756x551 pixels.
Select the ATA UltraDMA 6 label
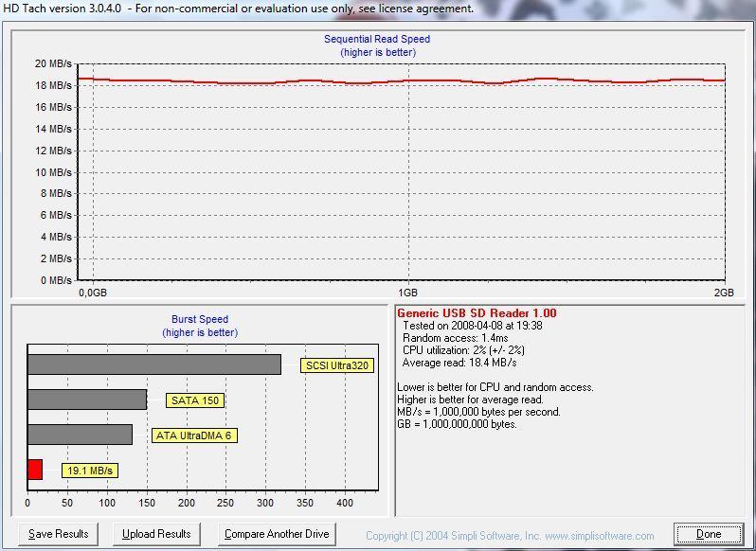coord(194,435)
